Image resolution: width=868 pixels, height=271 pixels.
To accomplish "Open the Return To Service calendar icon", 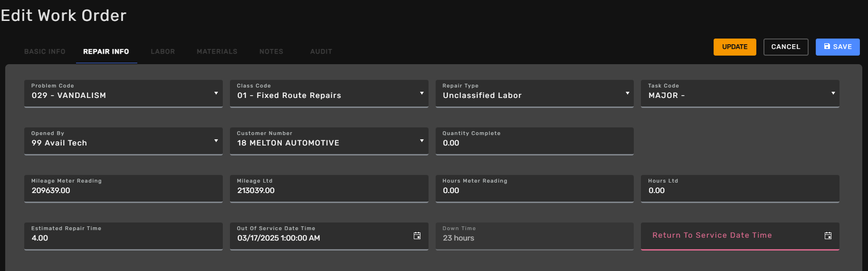I will [x=828, y=236].
